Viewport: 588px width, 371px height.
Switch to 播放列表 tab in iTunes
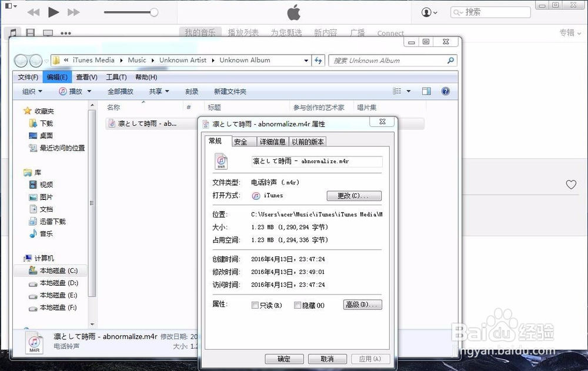coord(243,33)
